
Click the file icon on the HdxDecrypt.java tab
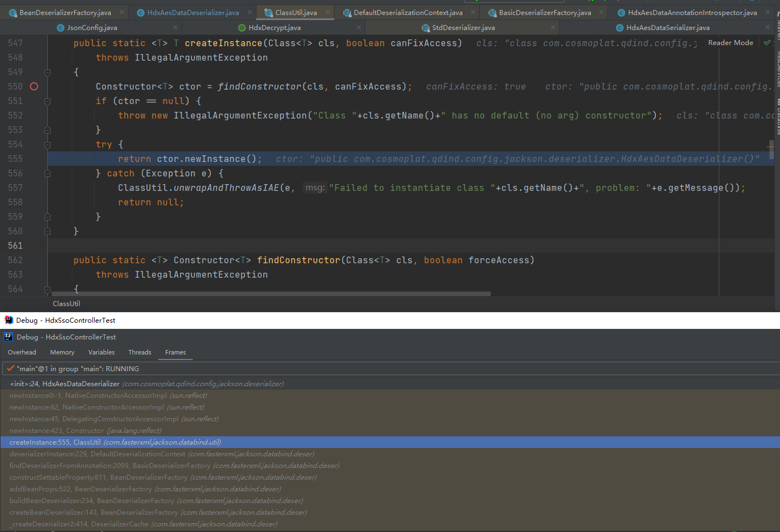[x=242, y=28]
